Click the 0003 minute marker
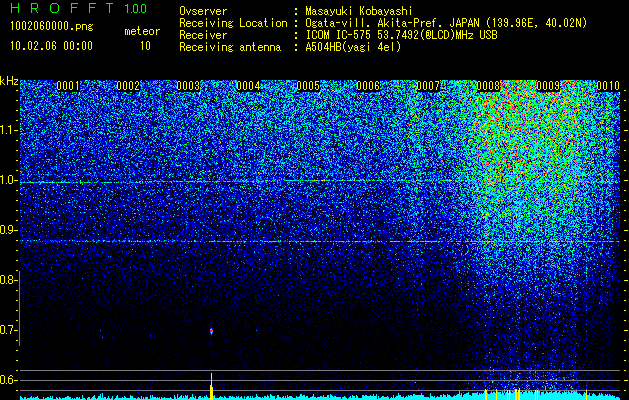Image resolution: width=629 pixels, height=400 pixels. 188,86
